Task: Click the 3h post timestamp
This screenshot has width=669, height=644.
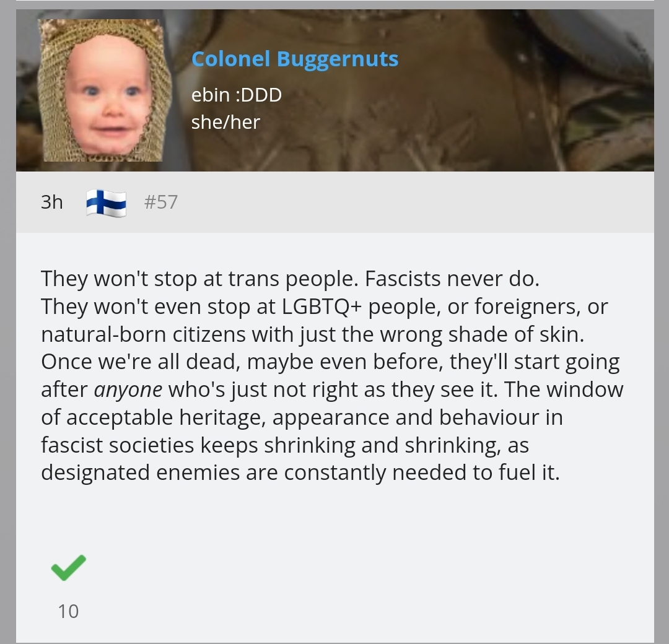Action: (x=51, y=202)
